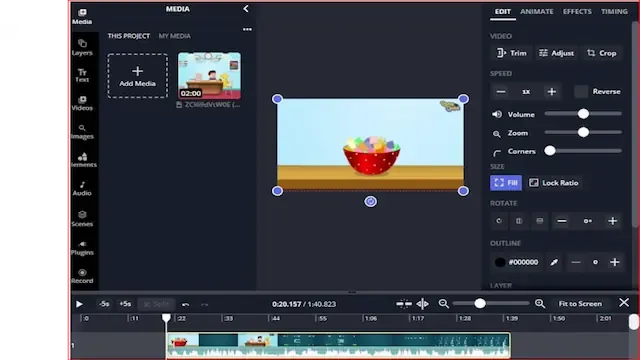Screen dimensions: 640x360
Task: Increase outline thickness with plus
Action: click(615, 262)
